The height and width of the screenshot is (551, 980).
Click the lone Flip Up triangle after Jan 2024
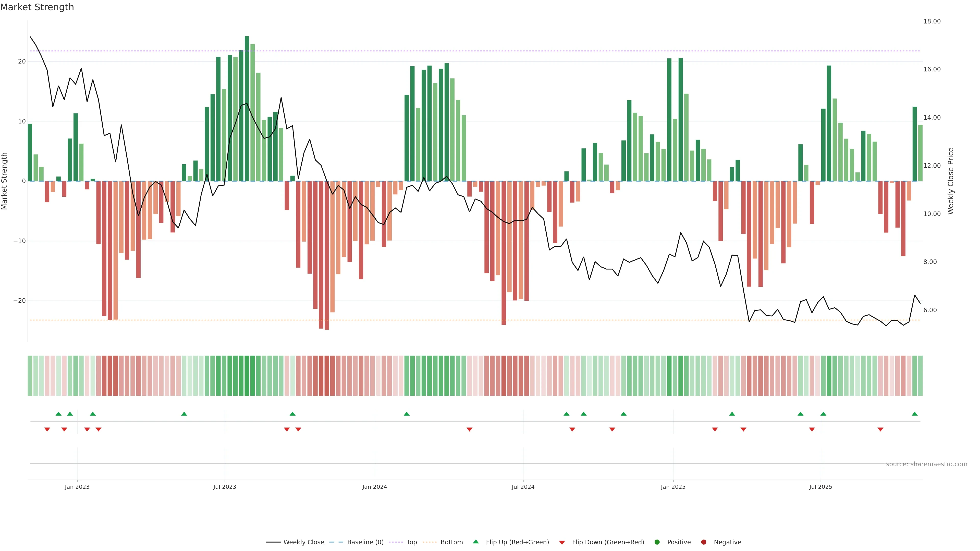click(407, 414)
